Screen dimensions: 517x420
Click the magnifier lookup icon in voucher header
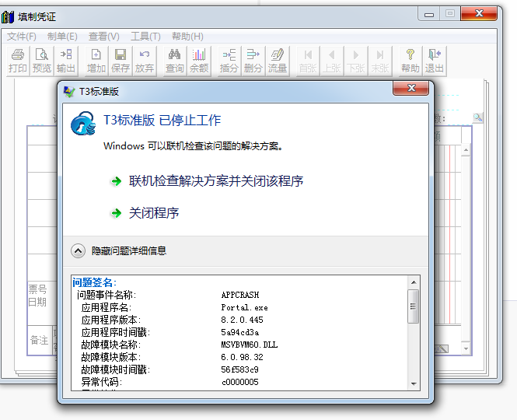(477, 117)
